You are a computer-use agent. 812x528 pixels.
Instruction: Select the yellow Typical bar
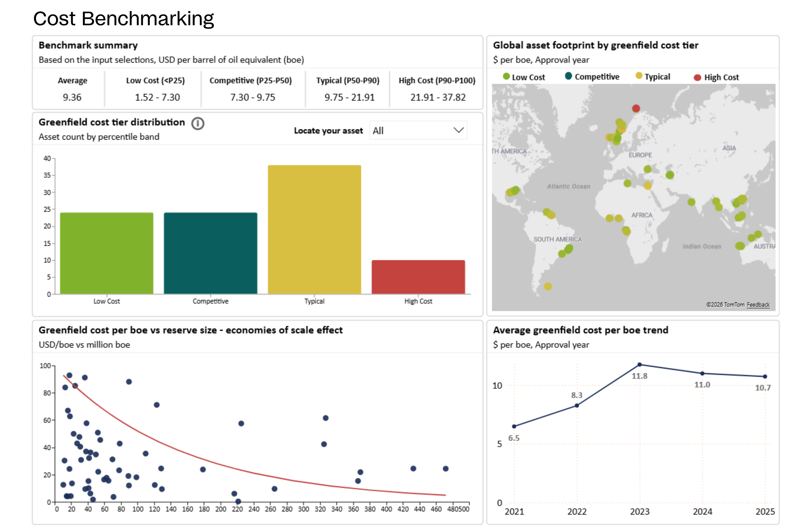(x=314, y=230)
